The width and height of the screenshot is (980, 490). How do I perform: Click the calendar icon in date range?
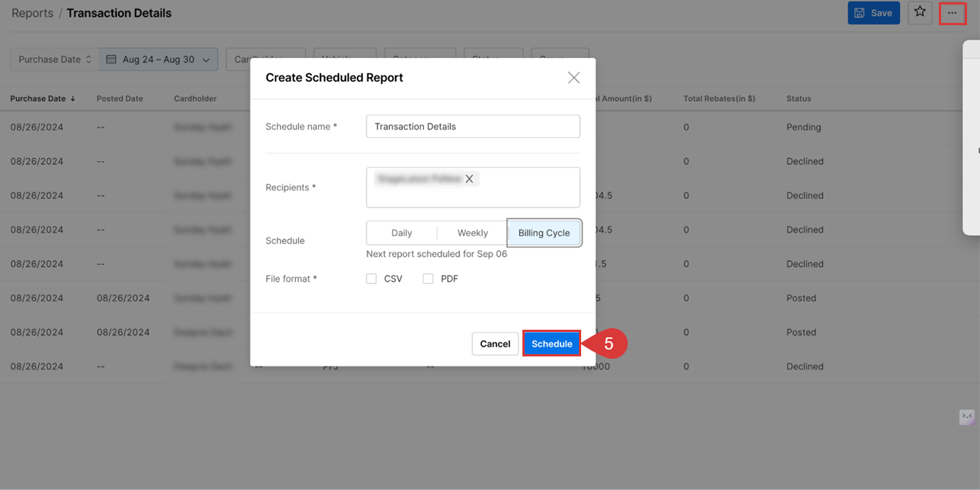coord(111,60)
